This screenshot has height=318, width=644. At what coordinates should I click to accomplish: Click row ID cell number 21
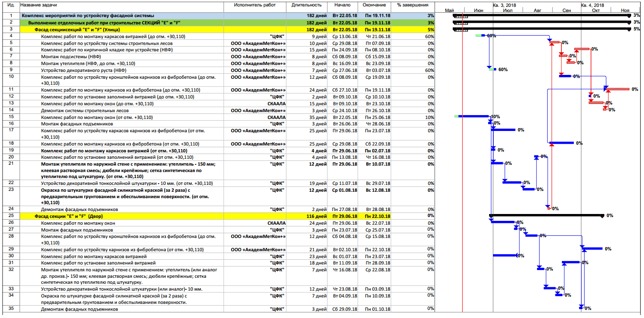click(x=11, y=163)
